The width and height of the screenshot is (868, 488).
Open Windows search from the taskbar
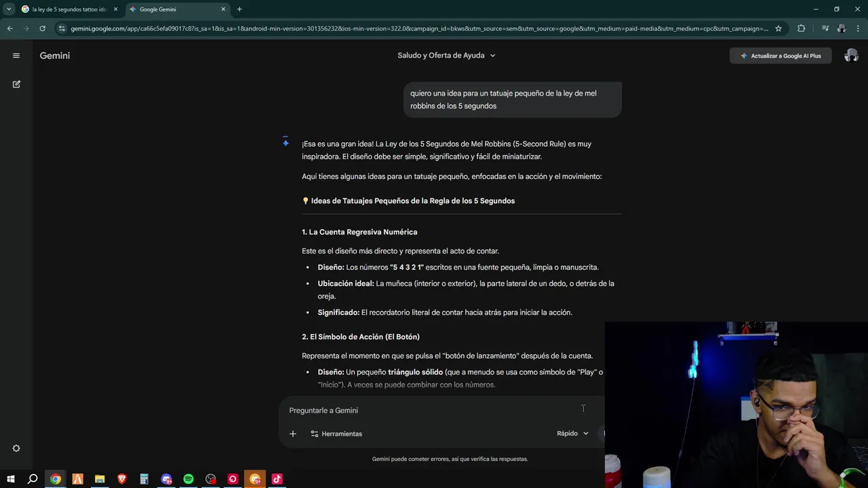[33, 479]
